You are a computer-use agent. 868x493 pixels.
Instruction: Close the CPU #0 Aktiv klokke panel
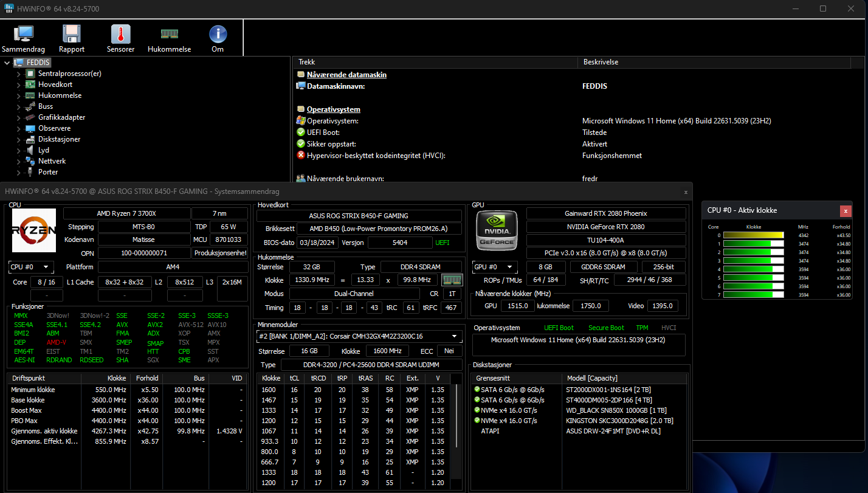[846, 210]
